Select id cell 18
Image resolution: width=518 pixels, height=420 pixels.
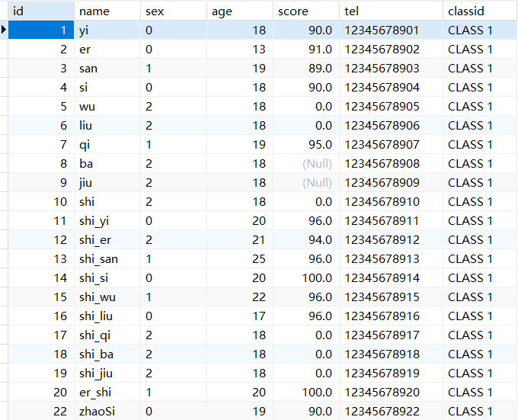(x=41, y=354)
